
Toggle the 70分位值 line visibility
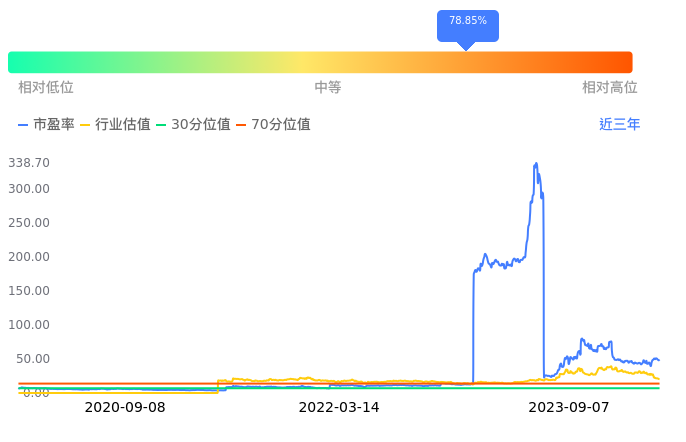point(272,125)
